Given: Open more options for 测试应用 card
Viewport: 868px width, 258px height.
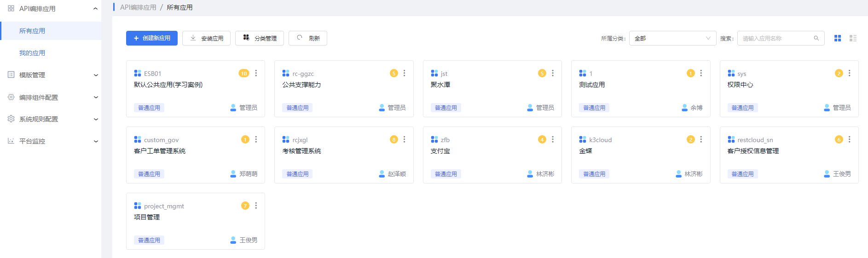Looking at the screenshot, I should pyautogui.click(x=701, y=73).
